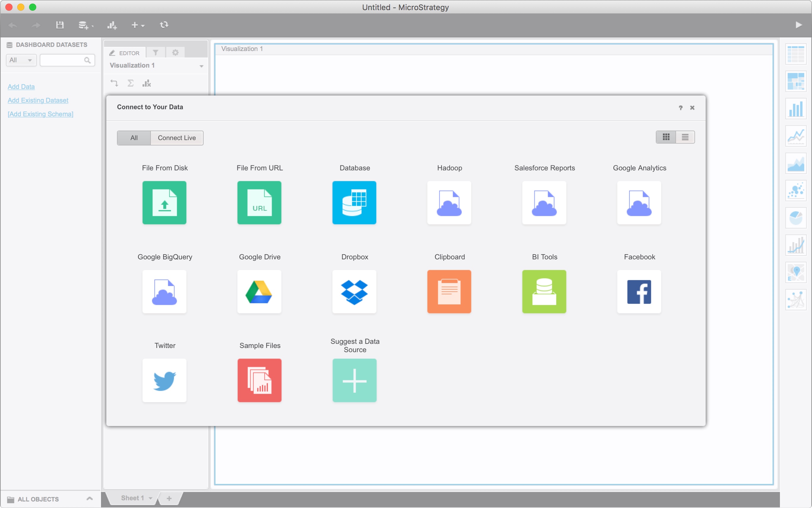Add a new sheet
This screenshot has width=812, height=508.
point(169,498)
